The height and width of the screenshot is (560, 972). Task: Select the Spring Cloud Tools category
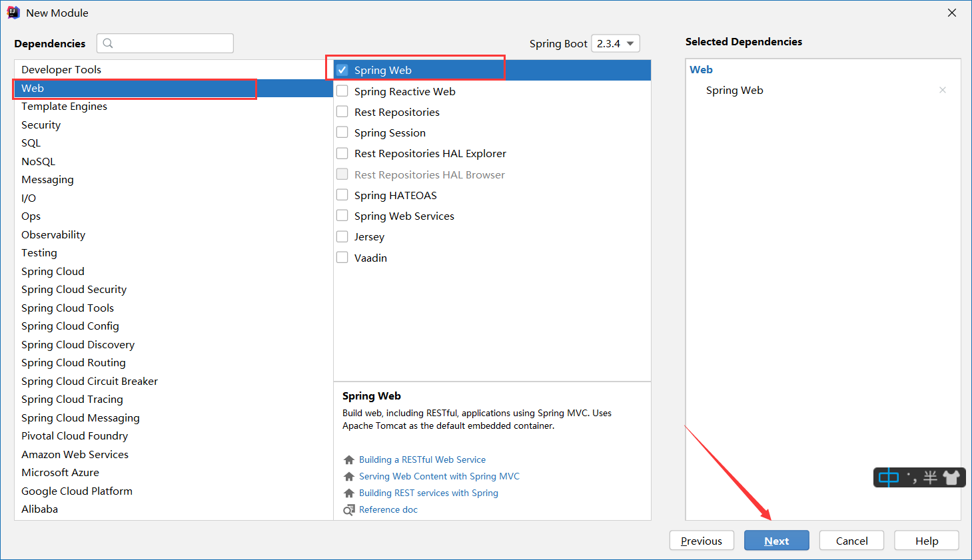point(173,308)
